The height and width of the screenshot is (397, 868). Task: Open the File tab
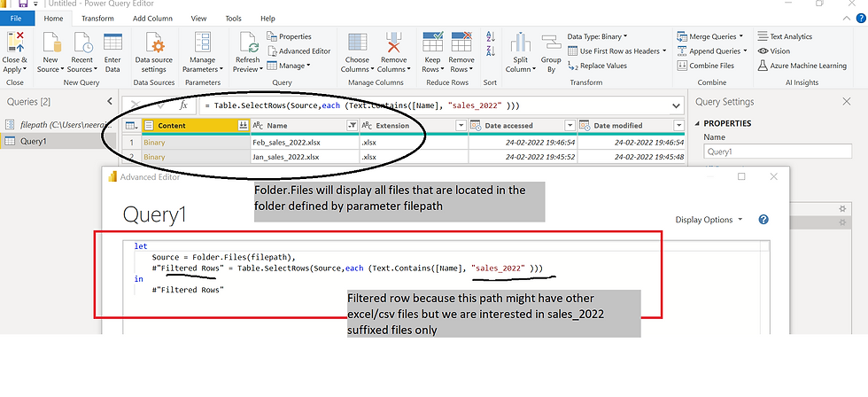click(16, 19)
